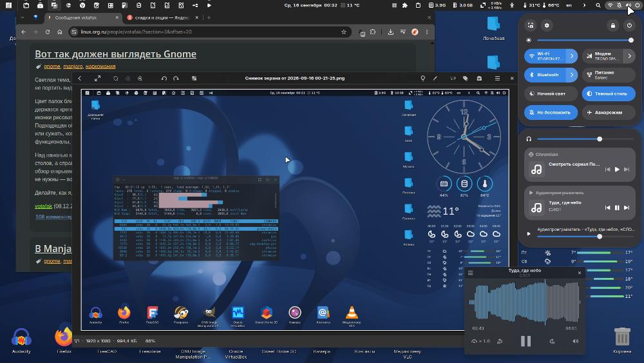This screenshot has height=363, width=644.
Task: Open the gnome tag link
Action: 52,66
